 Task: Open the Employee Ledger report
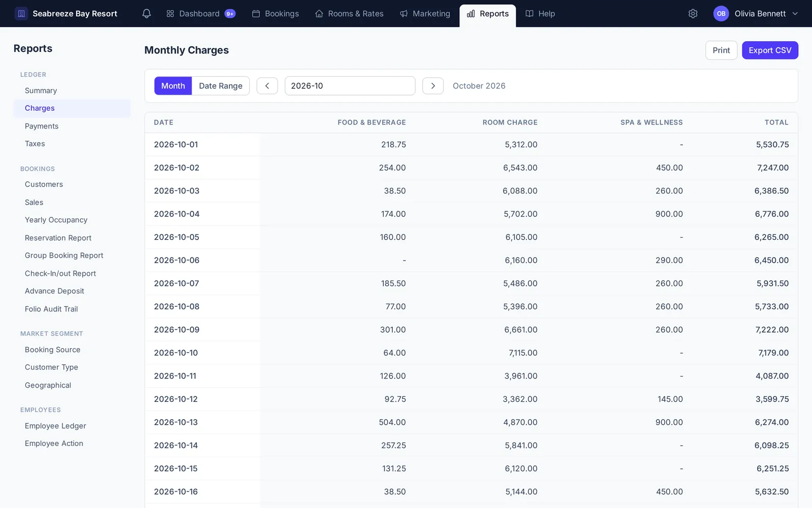point(72,426)
